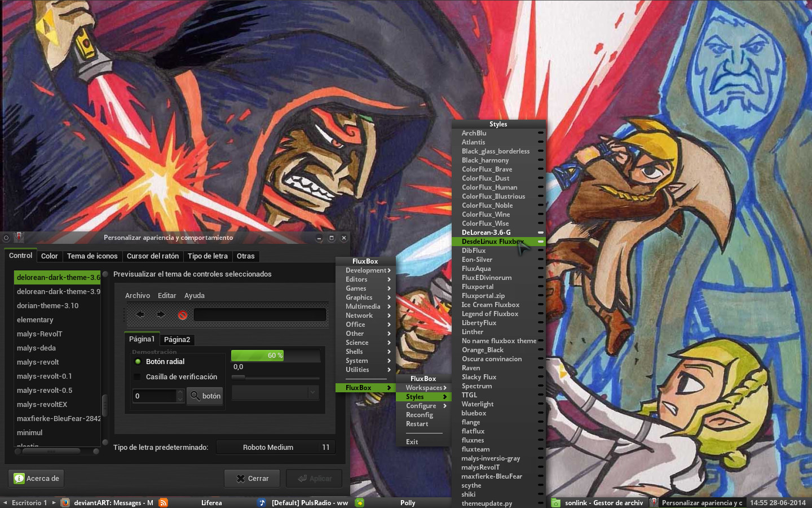Open the Roboto Medium 11 font chooser
This screenshot has height=508, width=812.
pos(276,448)
